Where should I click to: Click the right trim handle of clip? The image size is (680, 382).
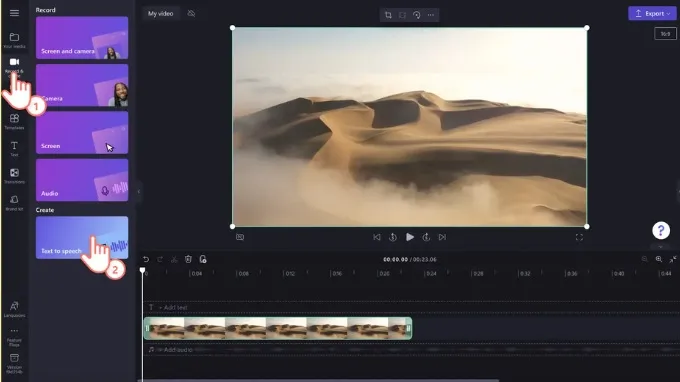point(409,328)
